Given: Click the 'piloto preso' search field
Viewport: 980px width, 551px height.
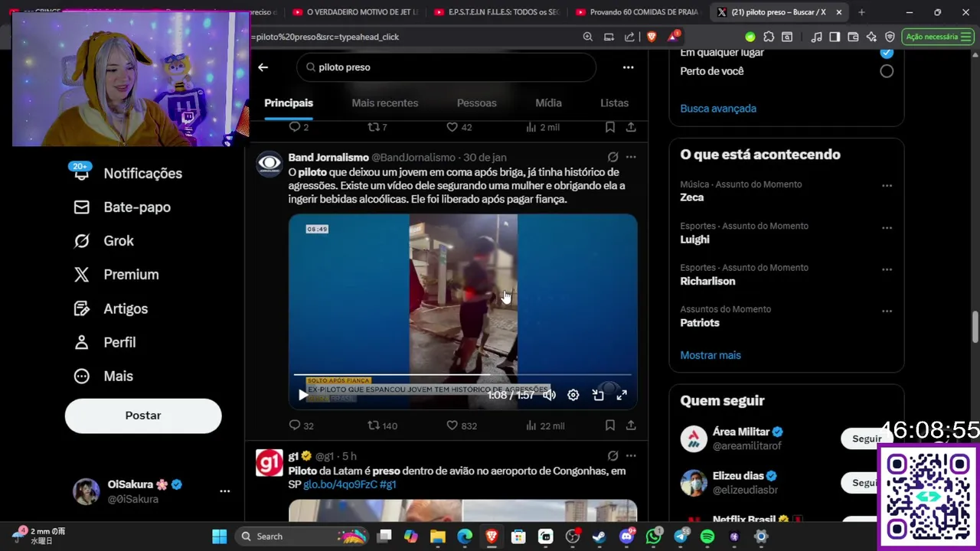Looking at the screenshot, I should pyautogui.click(x=446, y=67).
